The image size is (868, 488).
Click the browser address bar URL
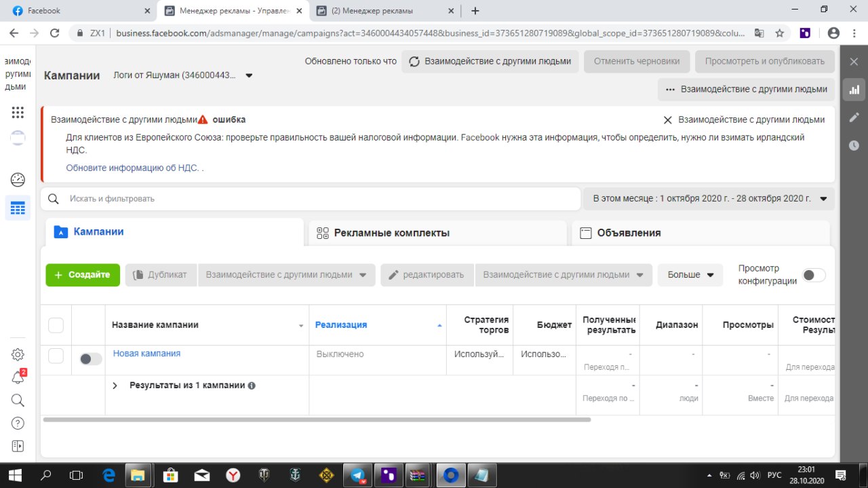(x=430, y=33)
